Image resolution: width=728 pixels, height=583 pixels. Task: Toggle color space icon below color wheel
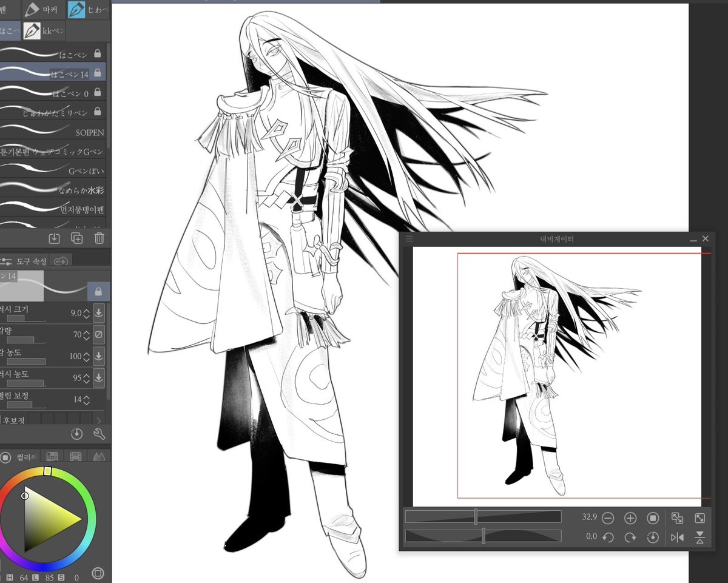(98, 573)
